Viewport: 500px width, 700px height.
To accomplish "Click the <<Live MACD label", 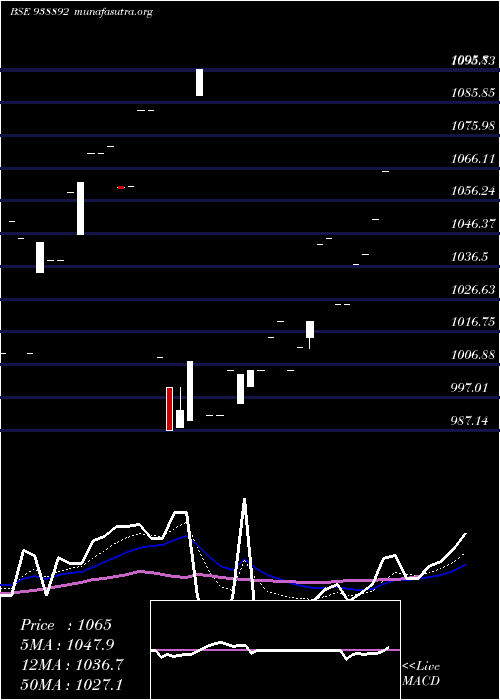I will point(421,674).
